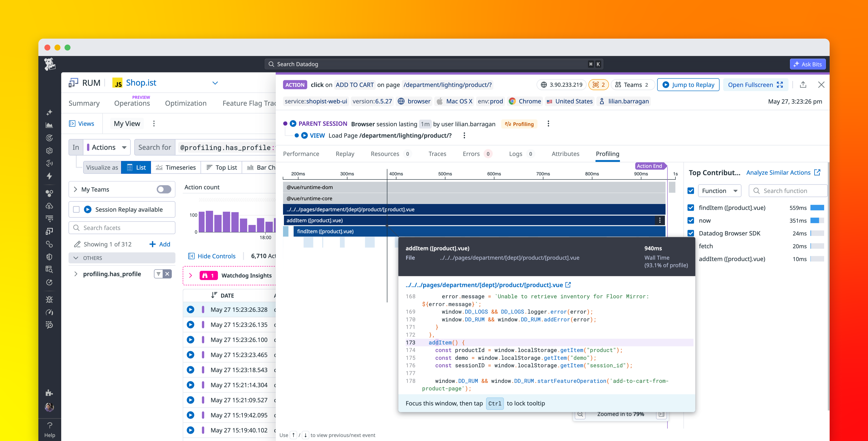Click the next event down arrow key

click(305, 435)
